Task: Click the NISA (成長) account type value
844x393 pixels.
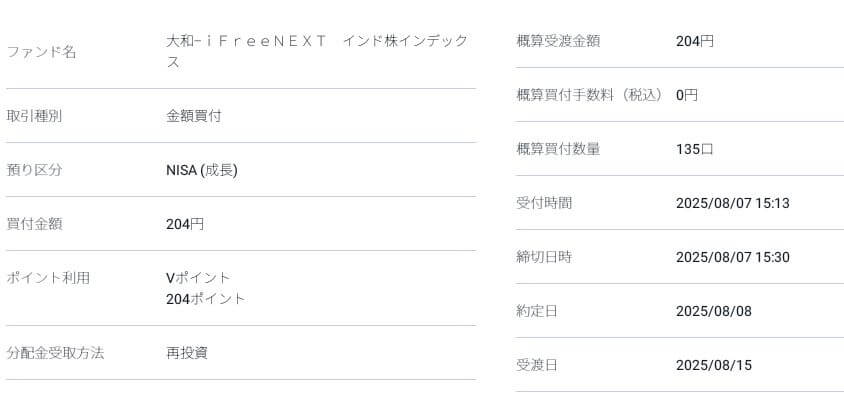Action: [x=202, y=171]
